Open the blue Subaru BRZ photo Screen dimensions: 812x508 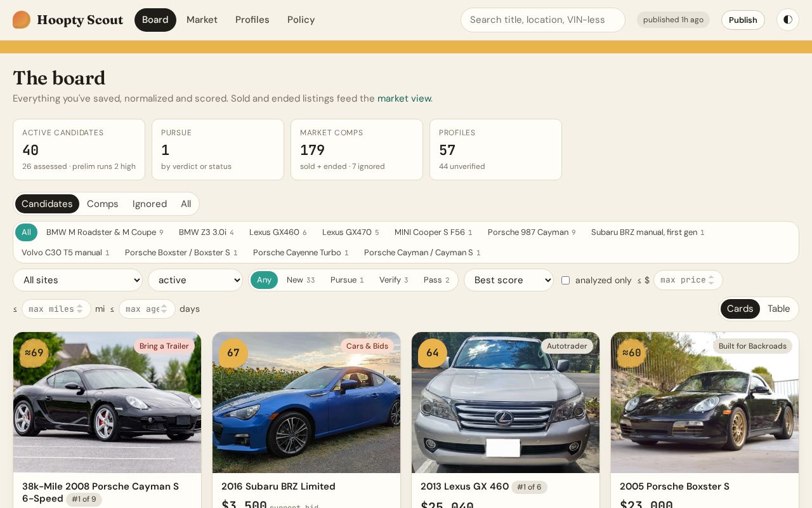coord(306,403)
